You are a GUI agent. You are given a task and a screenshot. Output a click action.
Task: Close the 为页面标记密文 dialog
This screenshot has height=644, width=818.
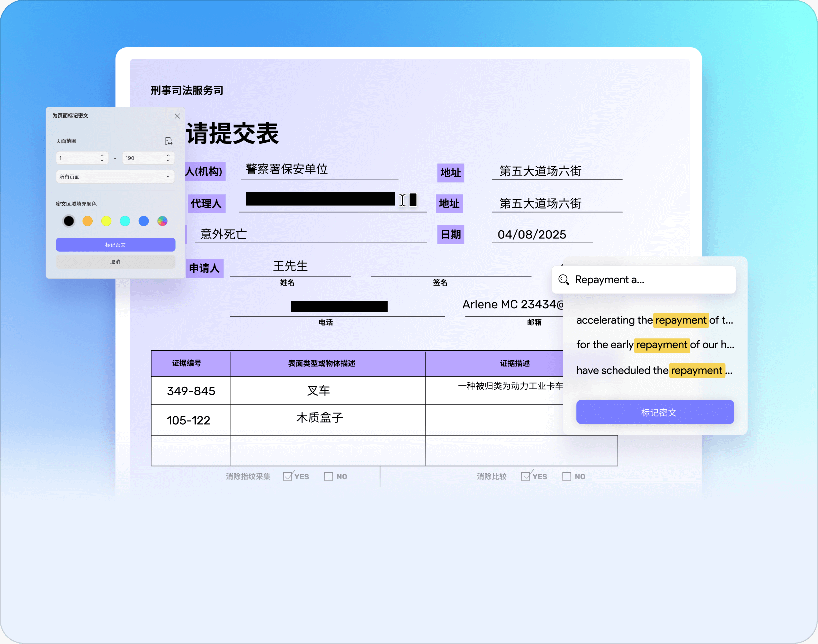177,116
